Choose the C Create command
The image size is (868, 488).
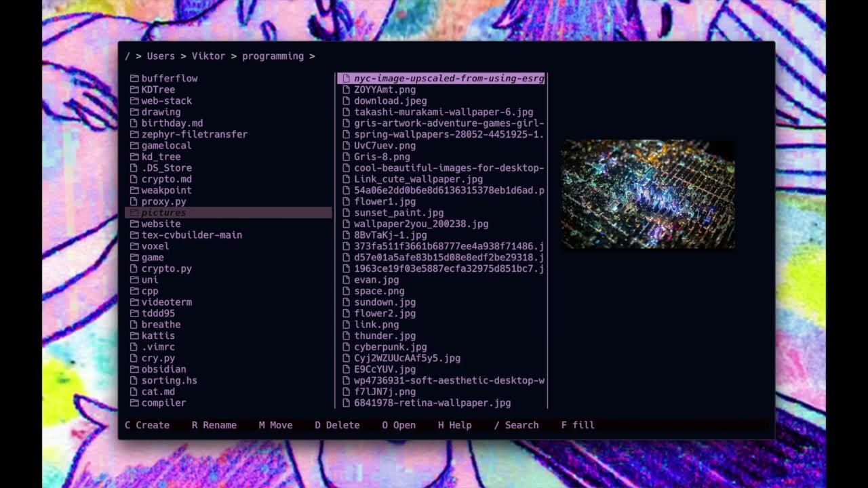[x=147, y=425]
